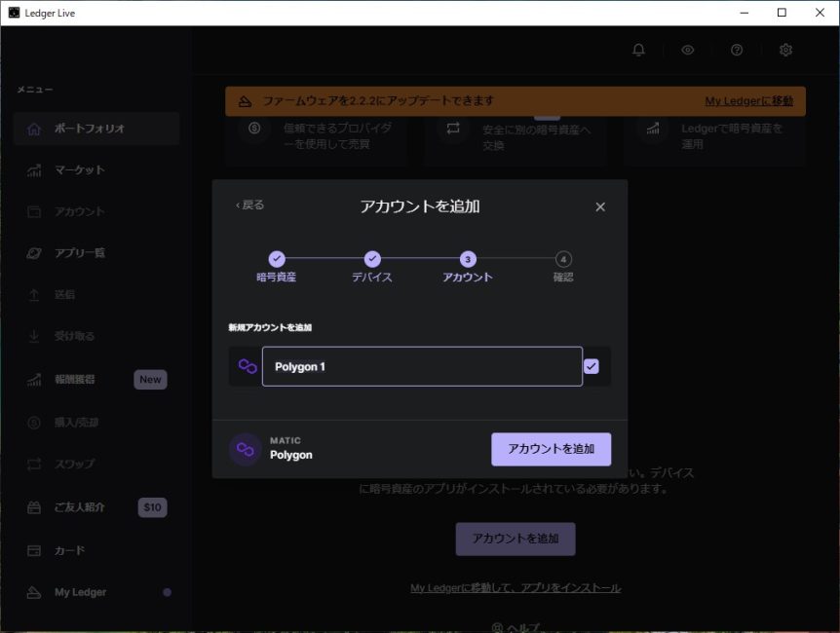Click the アカウントを追加 dialog title

pyautogui.click(x=419, y=206)
